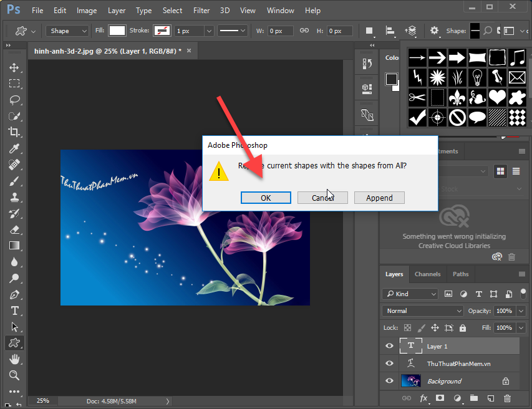Click the Append button
This screenshot has height=409, width=532.
(x=379, y=198)
